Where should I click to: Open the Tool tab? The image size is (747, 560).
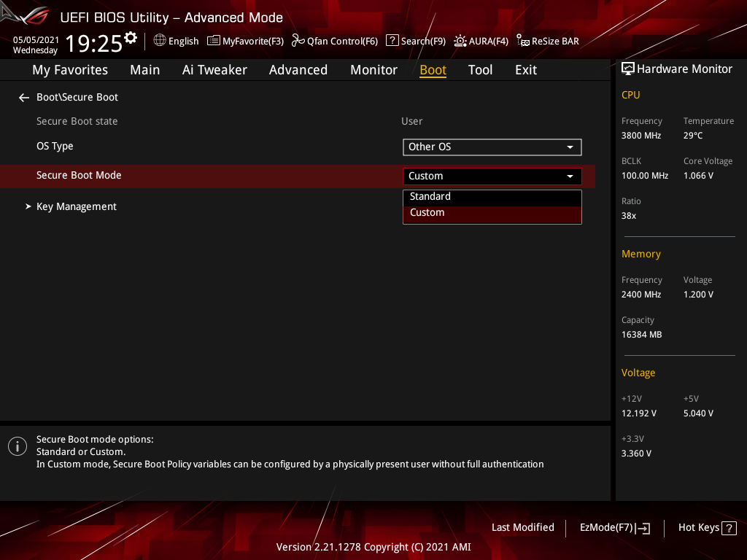(480, 70)
